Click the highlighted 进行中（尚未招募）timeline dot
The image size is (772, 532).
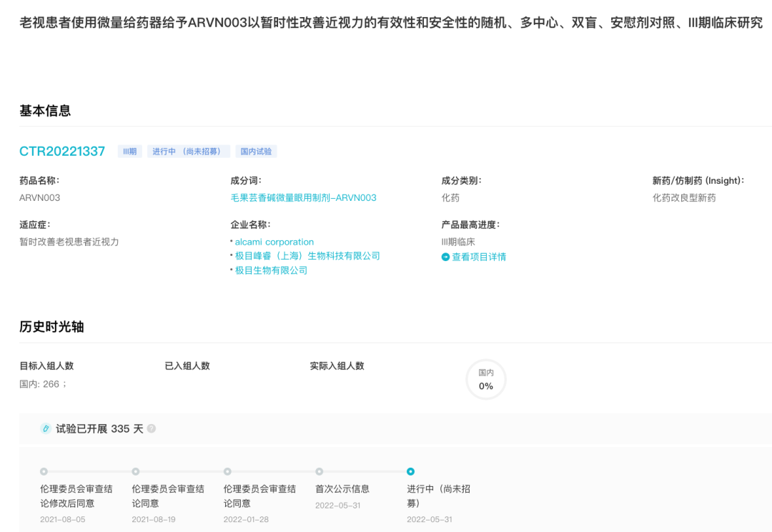tap(410, 472)
